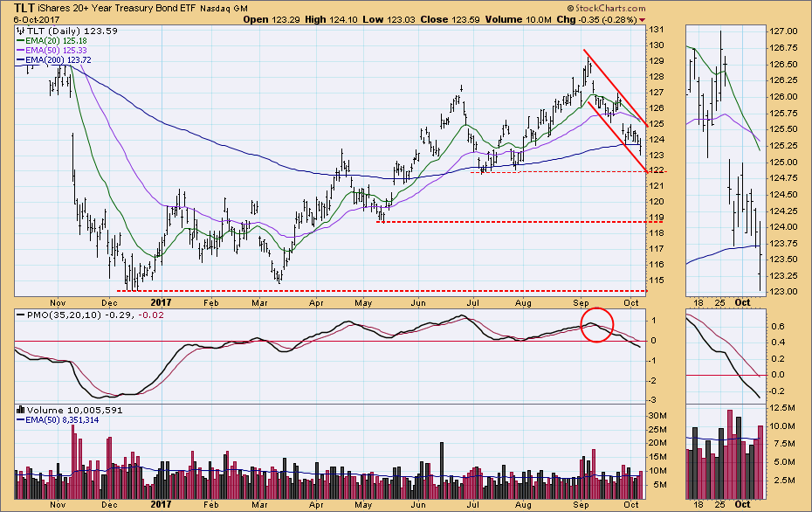Click the 30M label on volume axis

[x=657, y=416]
